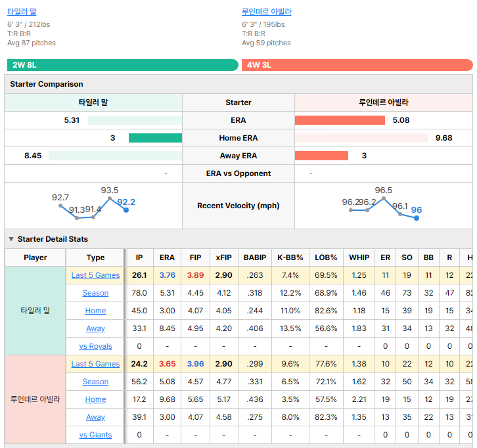
Task: Open 루인데르 아빌라 Home split link
Action: click(95, 399)
